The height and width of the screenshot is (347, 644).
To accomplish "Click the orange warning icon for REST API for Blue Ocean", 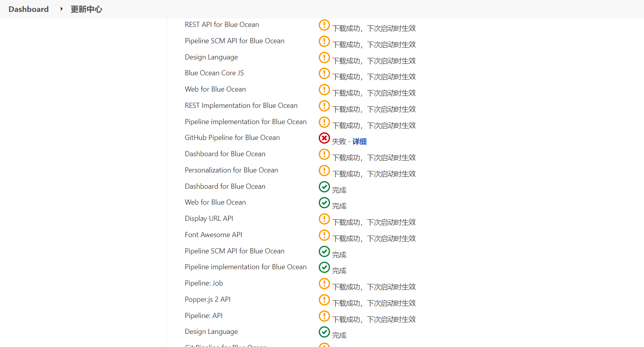I will coord(324,25).
